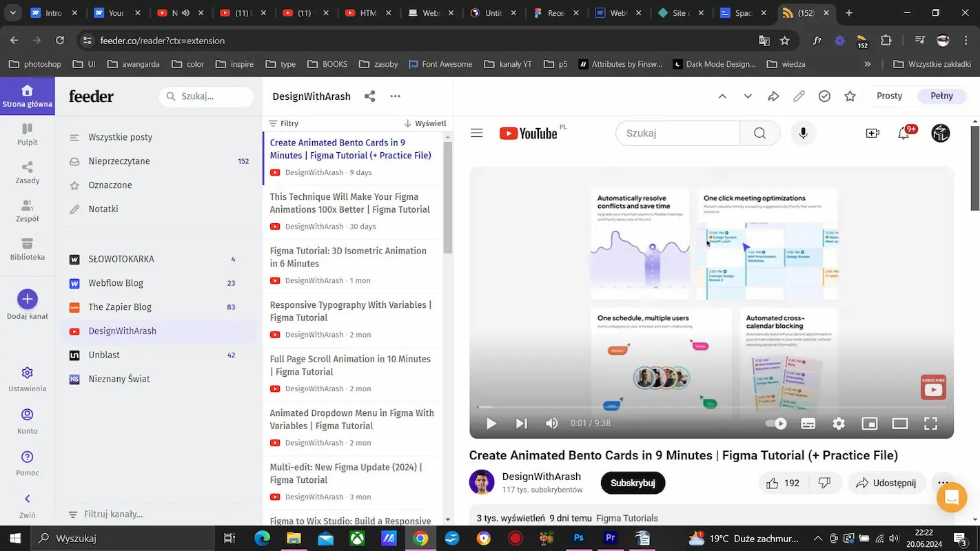The image size is (980, 551).
Task: Open three-dot menu next to DesignWithArash
Action: [x=395, y=96]
